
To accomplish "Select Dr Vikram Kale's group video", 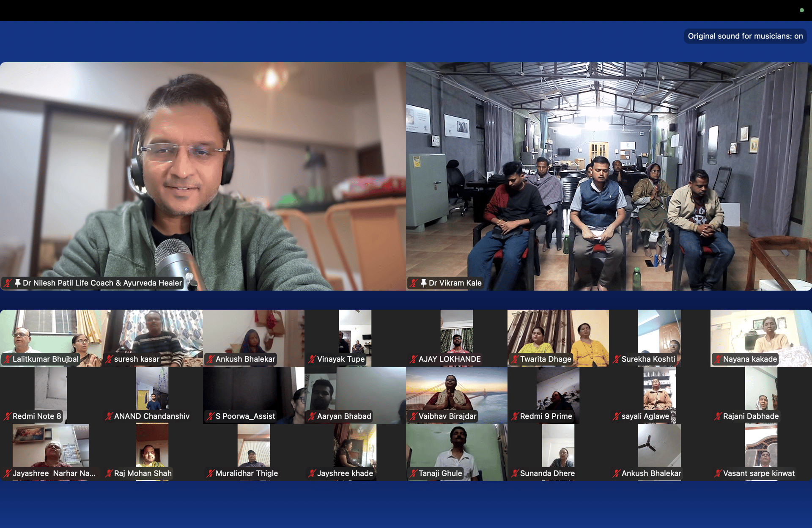I will (x=609, y=169).
